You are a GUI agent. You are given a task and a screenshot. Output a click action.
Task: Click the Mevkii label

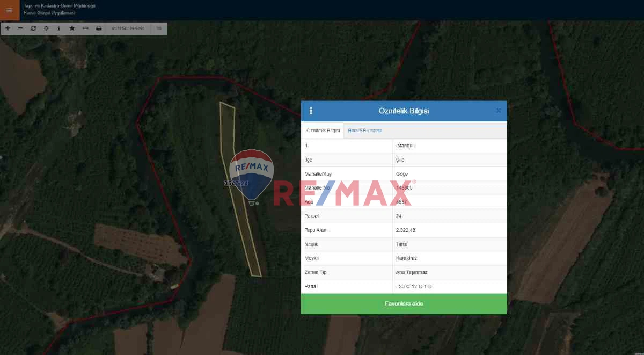pos(311,258)
